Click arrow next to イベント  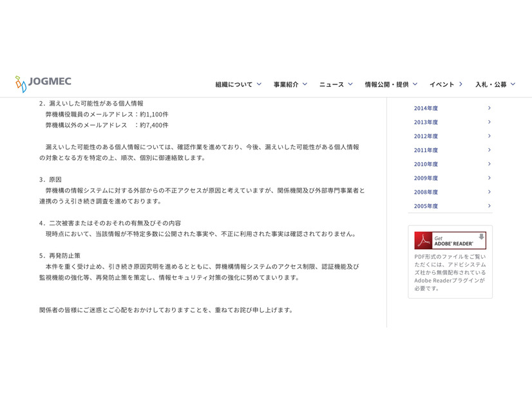(x=461, y=84)
